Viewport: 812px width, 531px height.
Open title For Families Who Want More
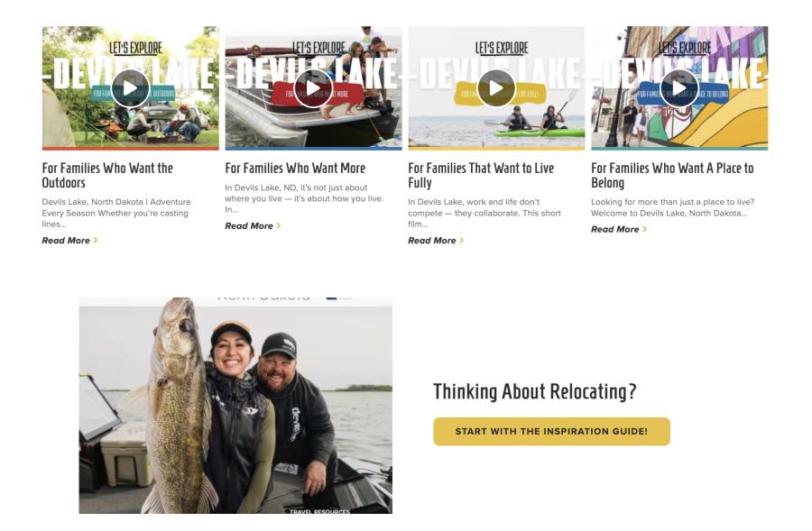(295, 168)
